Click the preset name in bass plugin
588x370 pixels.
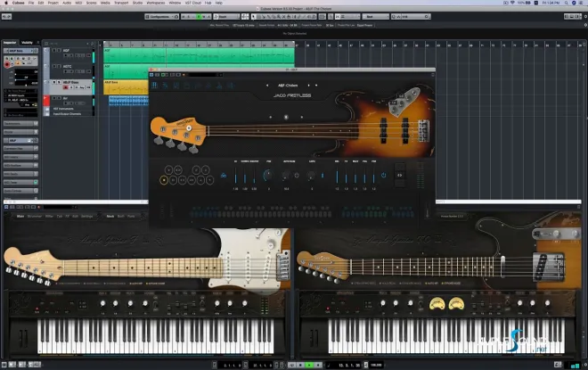pyautogui.click(x=288, y=86)
